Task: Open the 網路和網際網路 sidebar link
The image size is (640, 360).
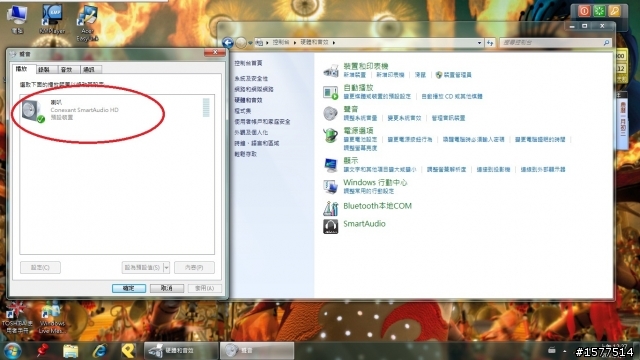Action: [x=254, y=89]
